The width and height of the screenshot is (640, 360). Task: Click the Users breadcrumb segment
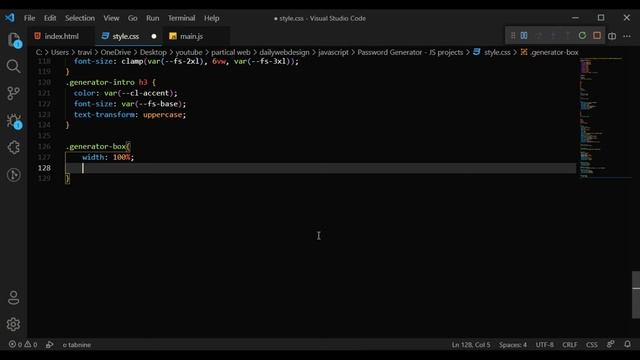(x=60, y=52)
